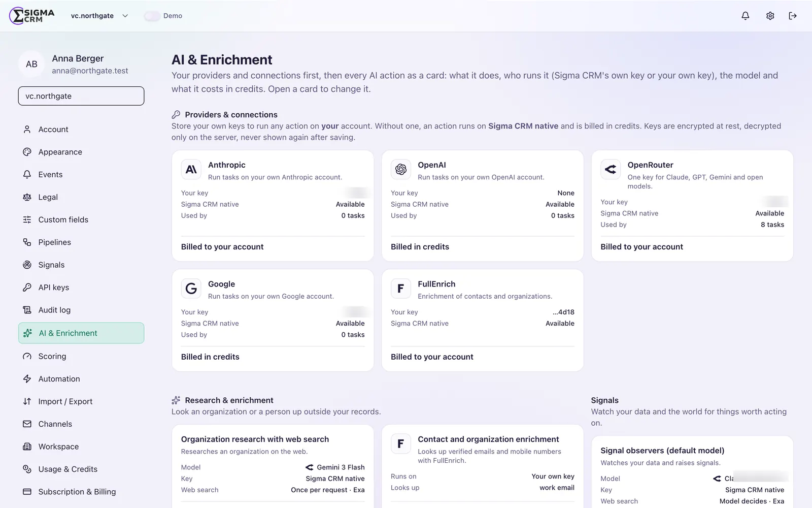Open the OpenAI provider card
Screen dimensions: 812x508
coord(483,206)
